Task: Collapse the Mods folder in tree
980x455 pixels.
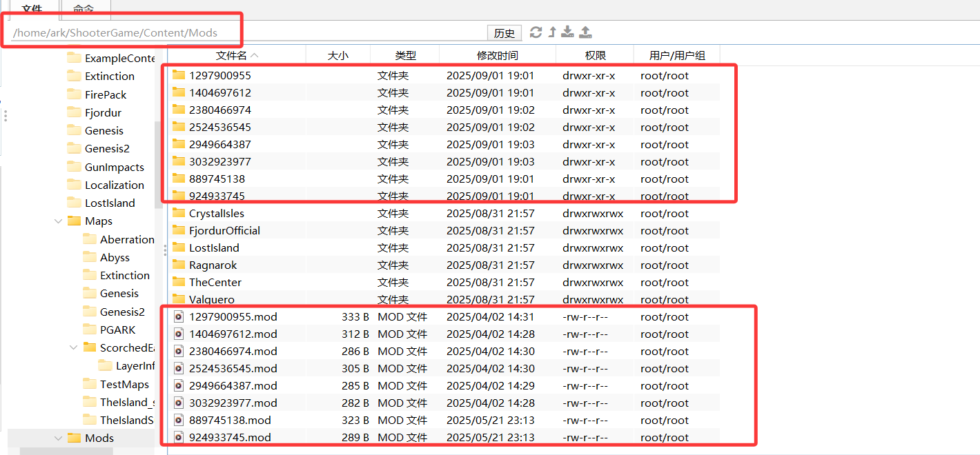Action: click(59, 438)
